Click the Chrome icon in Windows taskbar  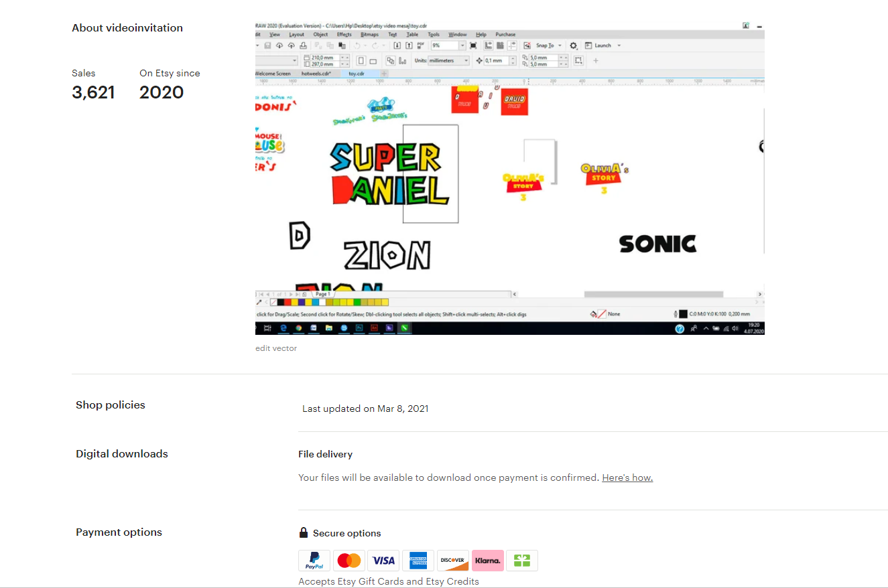(299, 328)
